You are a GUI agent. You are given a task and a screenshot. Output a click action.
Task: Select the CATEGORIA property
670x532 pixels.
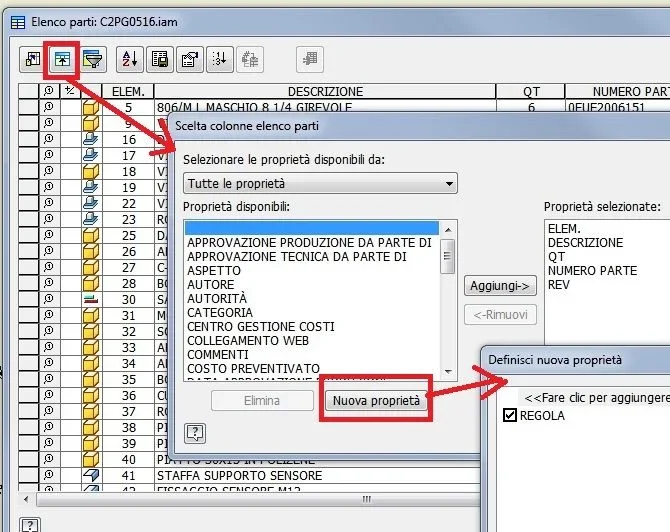[220, 312]
